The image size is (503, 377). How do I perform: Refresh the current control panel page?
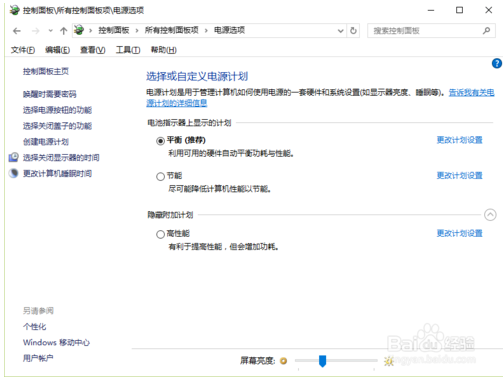pos(353,31)
